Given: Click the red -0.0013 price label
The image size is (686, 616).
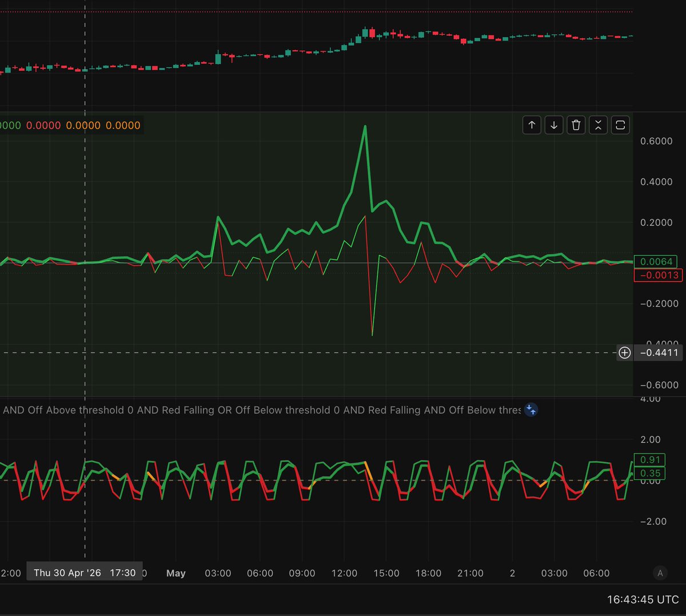Looking at the screenshot, I should (659, 275).
